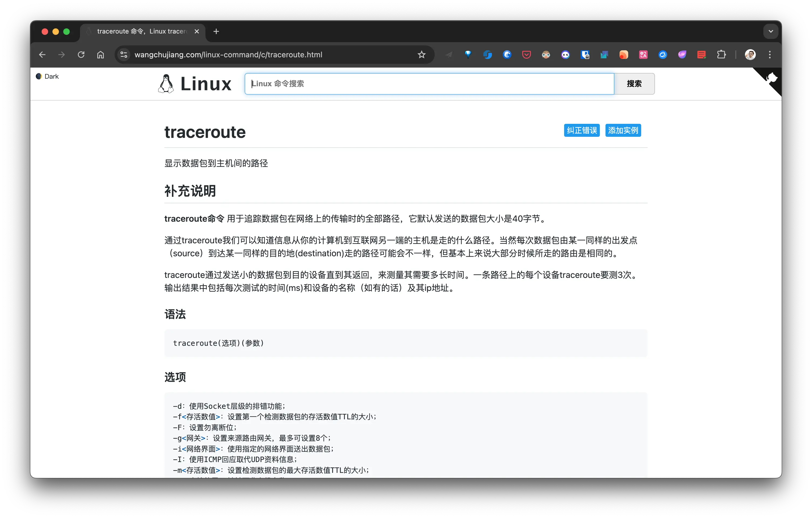Open the tab search dropdown arrow
The image size is (812, 518).
pyautogui.click(x=771, y=31)
